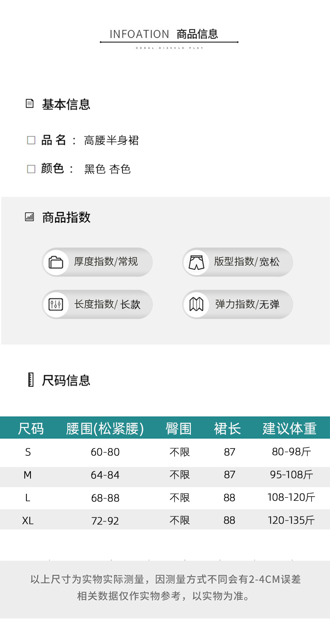Select the 厚度指数/常规 pill button
This screenshot has height=644, width=330.
pyautogui.click(x=97, y=262)
